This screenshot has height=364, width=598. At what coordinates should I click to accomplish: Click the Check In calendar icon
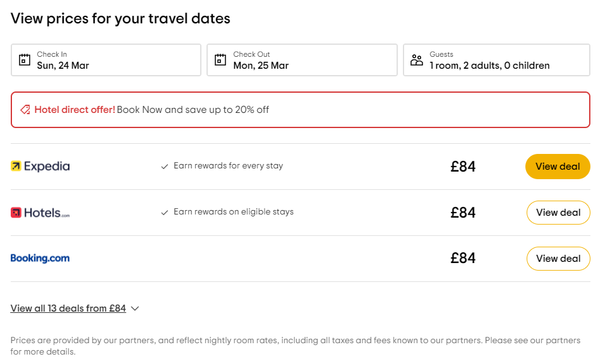tap(24, 59)
